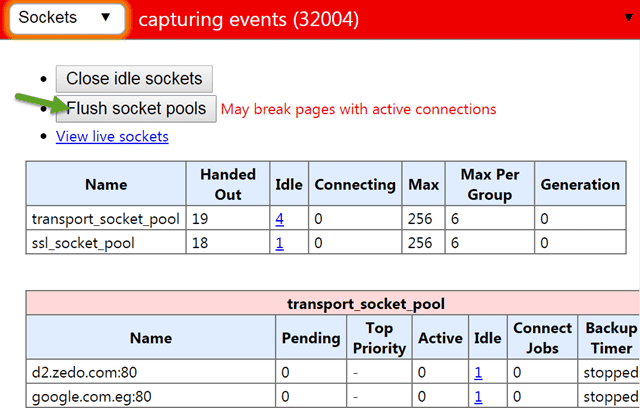
Task: Click idle count 4 for transport_socket_pool
Action: point(280,219)
